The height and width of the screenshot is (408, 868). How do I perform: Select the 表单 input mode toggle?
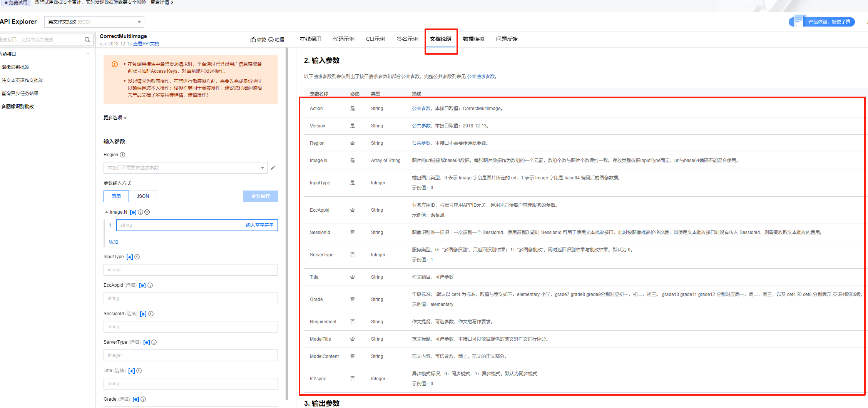[x=116, y=196]
